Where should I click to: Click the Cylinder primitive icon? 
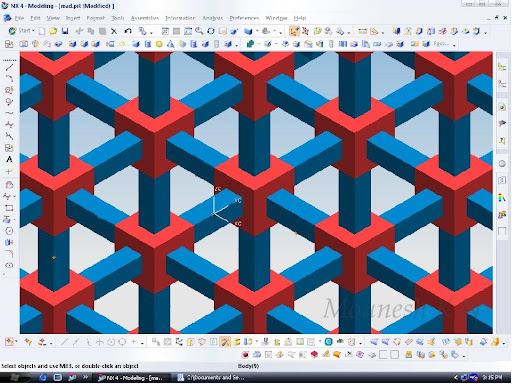coord(148,44)
